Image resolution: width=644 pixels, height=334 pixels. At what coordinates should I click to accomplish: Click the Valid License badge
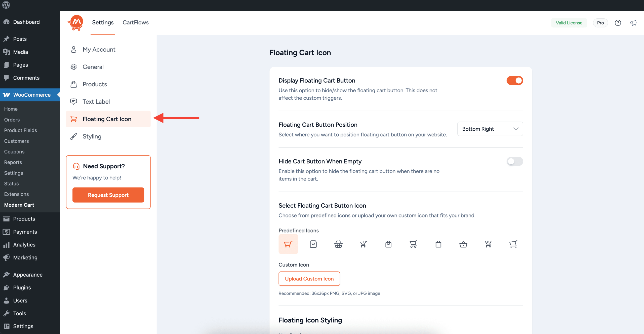pyautogui.click(x=569, y=23)
